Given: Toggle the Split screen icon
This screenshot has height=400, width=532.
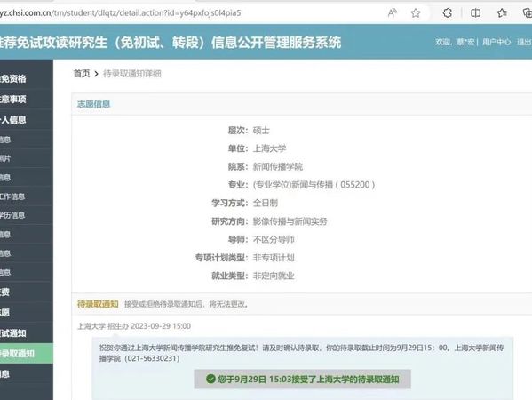Looking at the screenshot, I should (x=475, y=13).
